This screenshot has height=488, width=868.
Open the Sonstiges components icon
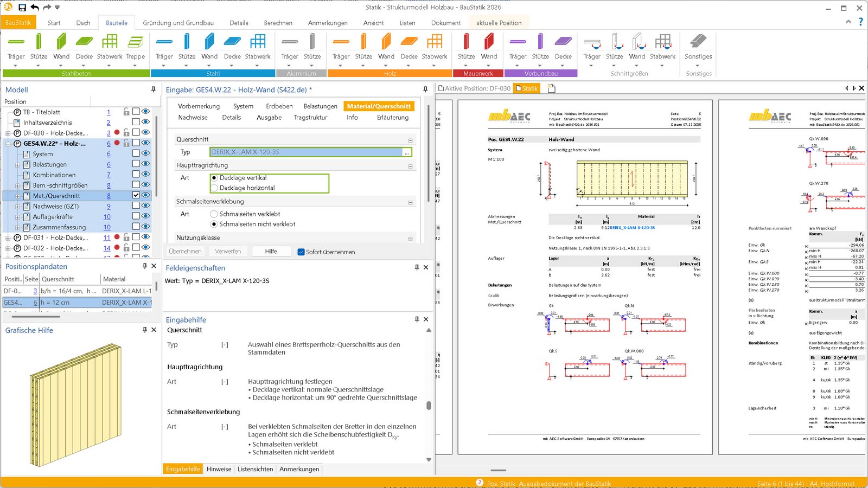pos(698,42)
